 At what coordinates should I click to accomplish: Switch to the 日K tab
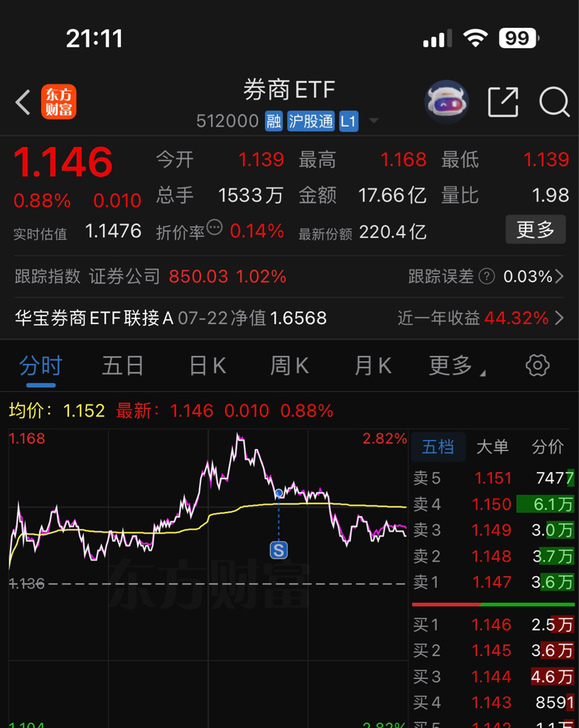tap(208, 366)
